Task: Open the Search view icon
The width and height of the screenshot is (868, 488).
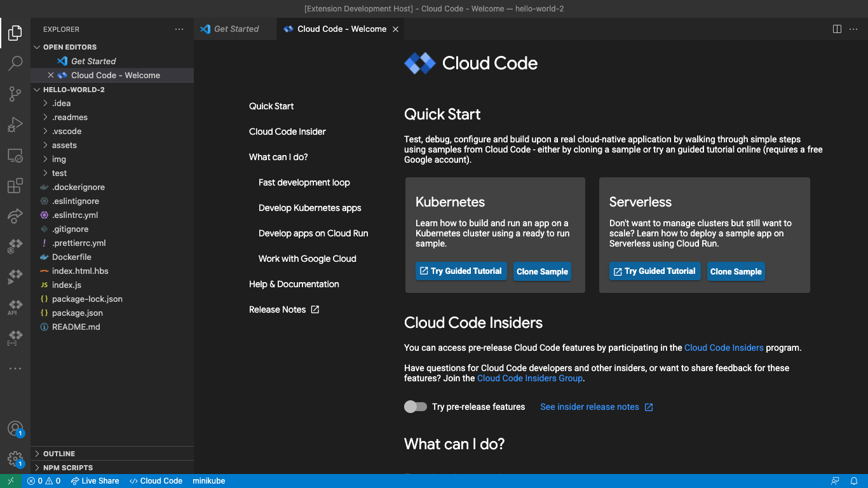Action: tap(15, 63)
